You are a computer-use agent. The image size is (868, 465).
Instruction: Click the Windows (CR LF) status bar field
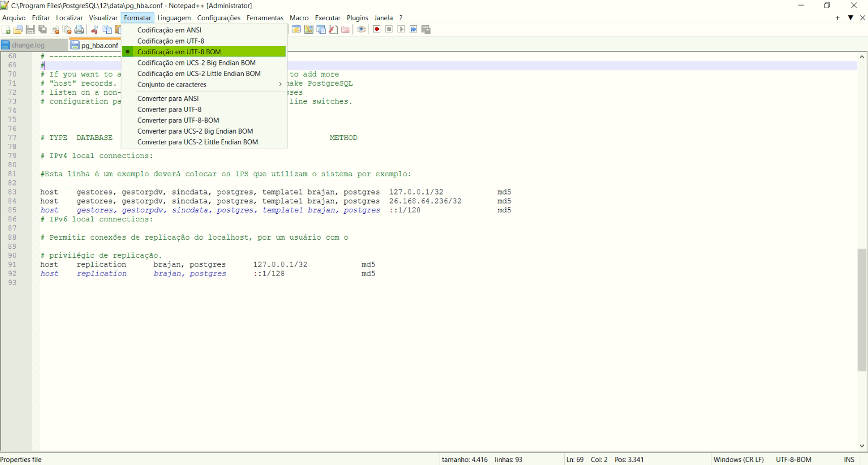tap(738, 459)
